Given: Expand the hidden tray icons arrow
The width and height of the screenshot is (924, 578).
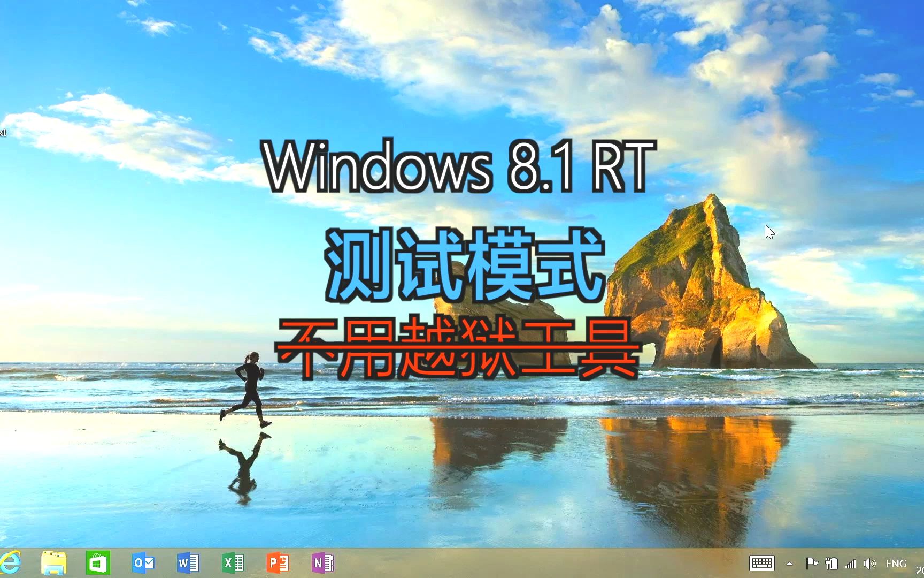Looking at the screenshot, I should (790, 564).
